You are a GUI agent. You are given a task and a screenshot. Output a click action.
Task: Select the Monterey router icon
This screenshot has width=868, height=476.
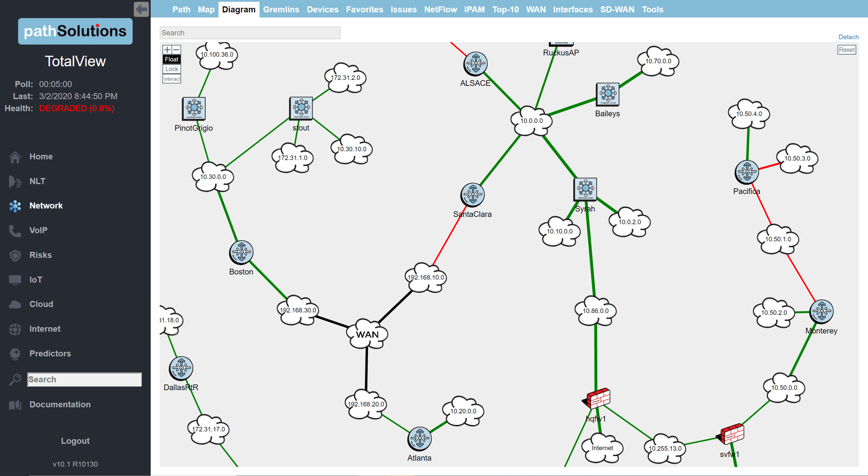(822, 312)
